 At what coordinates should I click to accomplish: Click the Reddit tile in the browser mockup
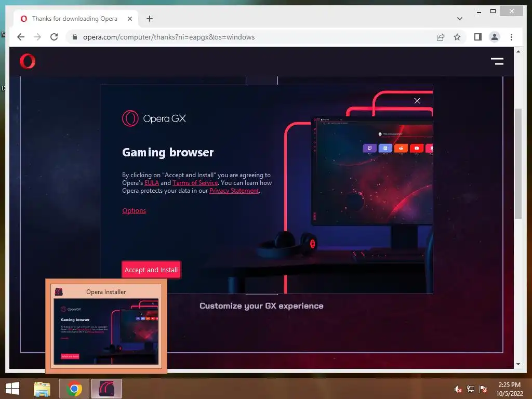401,148
